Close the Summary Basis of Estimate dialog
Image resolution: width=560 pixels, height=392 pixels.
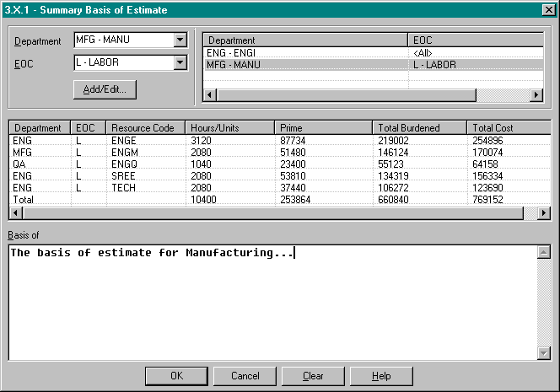tap(548, 10)
